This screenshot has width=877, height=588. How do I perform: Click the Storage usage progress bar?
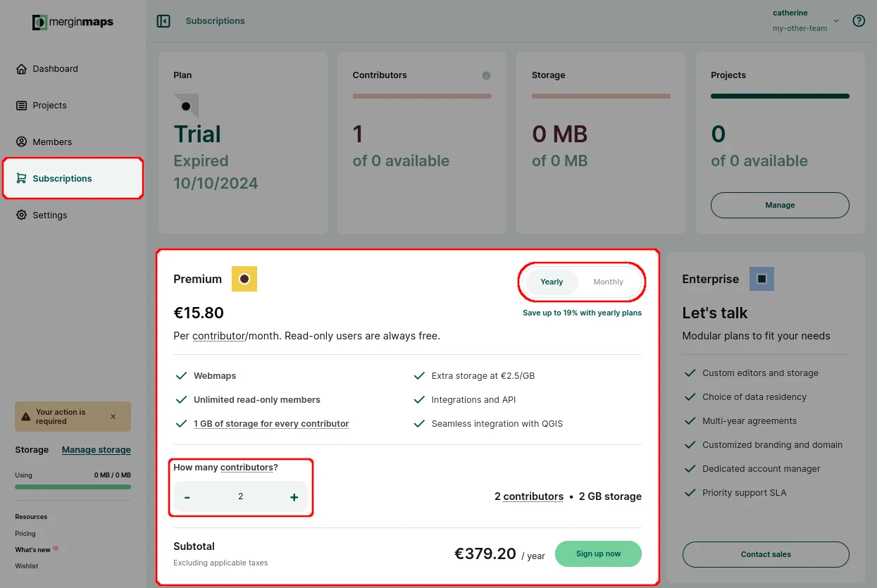pyautogui.click(x=73, y=487)
